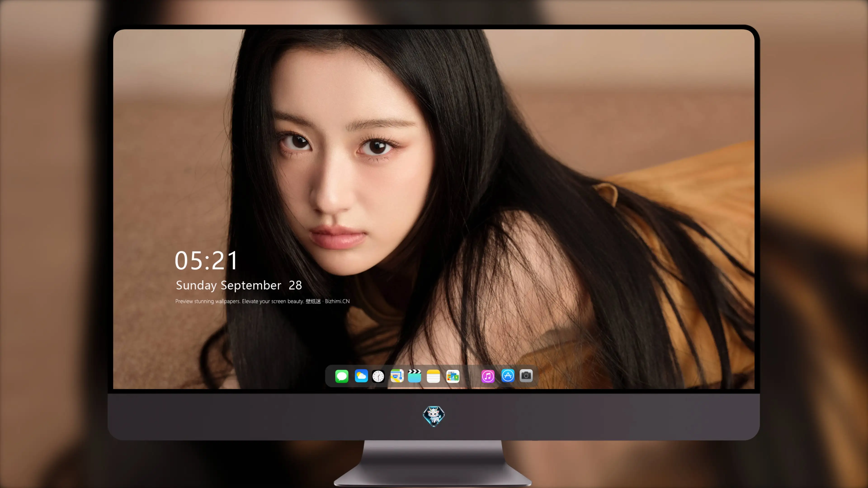
Task: Open the App Store icon in the dock
Action: click(508, 375)
